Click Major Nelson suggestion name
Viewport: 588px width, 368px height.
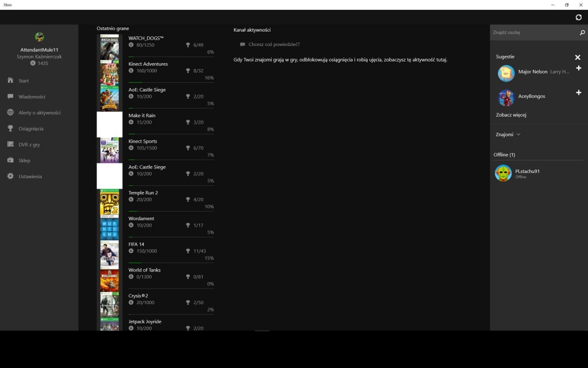pos(532,72)
